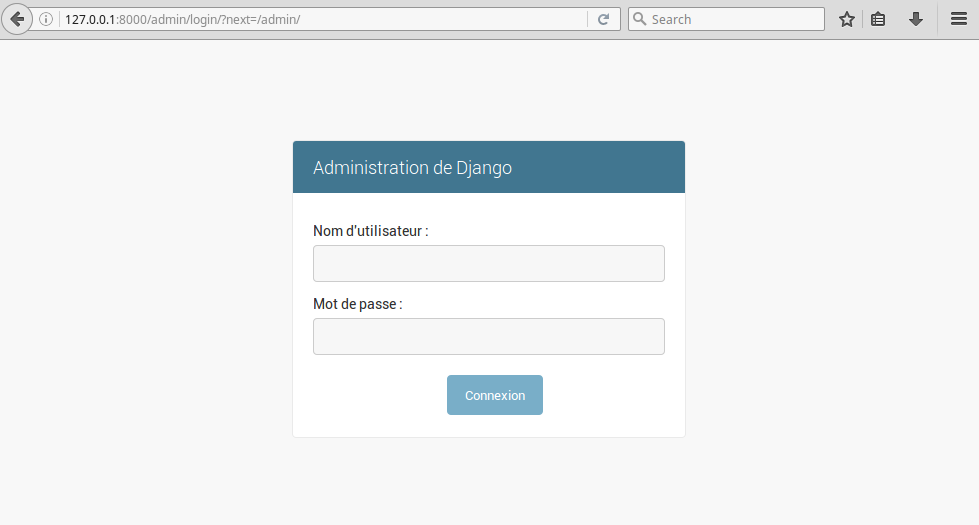Screen dimensions: 979x525
Task: Focus the URL address bar
Action: coord(325,19)
